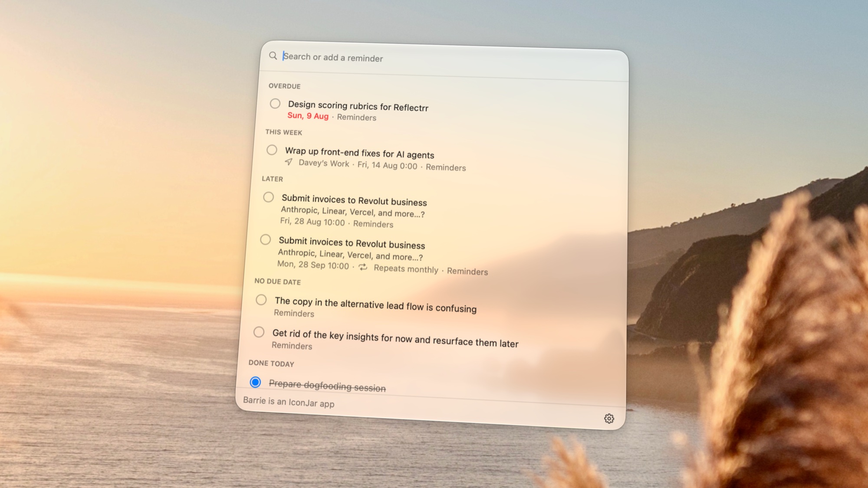Select Get rid of the key insights reminder text

[x=395, y=338]
